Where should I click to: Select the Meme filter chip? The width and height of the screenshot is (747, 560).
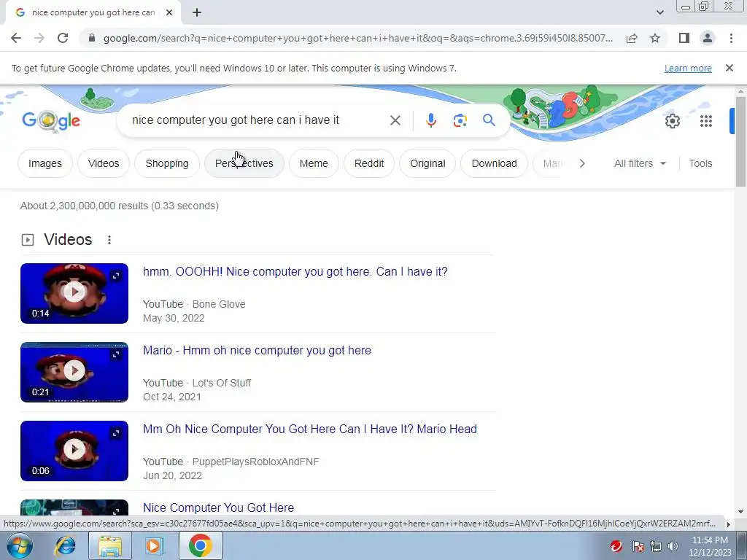click(x=314, y=163)
